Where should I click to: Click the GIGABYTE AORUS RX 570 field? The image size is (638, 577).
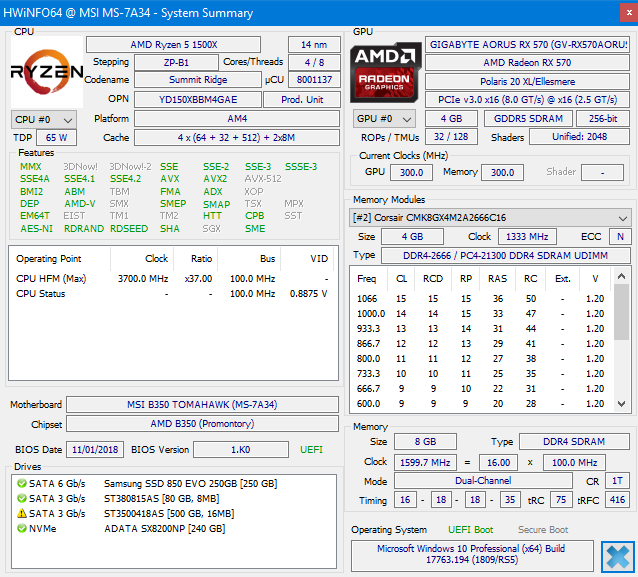click(x=527, y=45)
